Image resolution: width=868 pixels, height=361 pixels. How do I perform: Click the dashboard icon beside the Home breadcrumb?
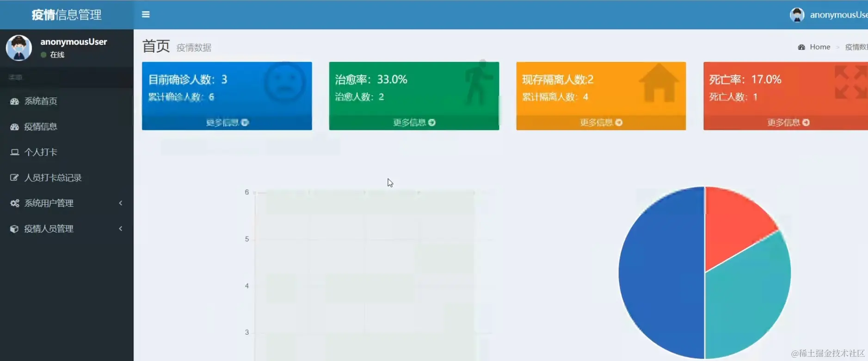pos(801,47)
